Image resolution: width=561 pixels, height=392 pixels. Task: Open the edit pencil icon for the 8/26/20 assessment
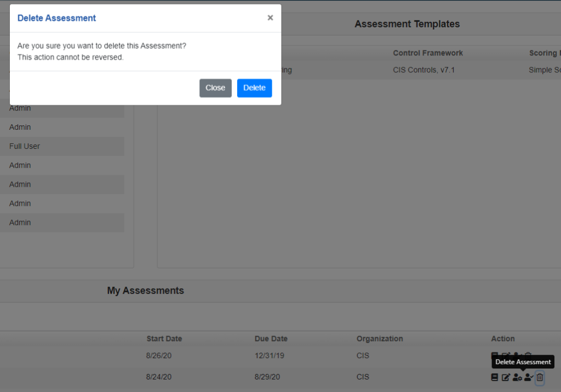506,355
